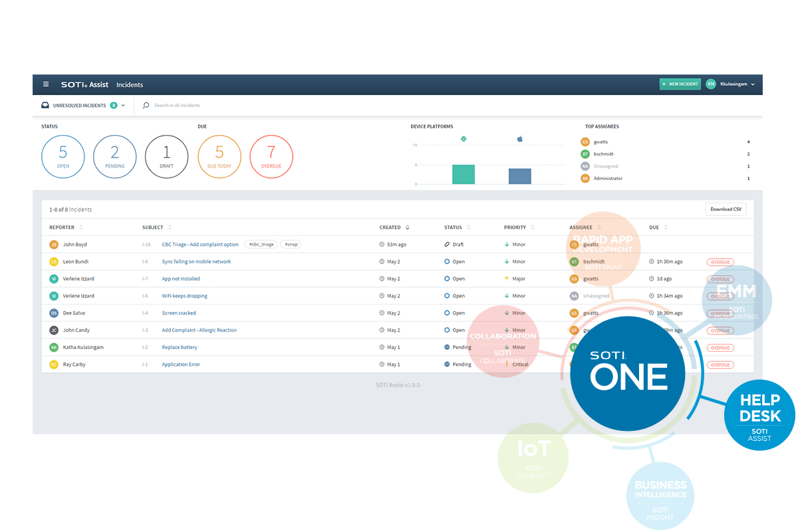Filter by the 7 Overdue circle
This screenshot has width=798, height=532.
[x=271, y=157]
